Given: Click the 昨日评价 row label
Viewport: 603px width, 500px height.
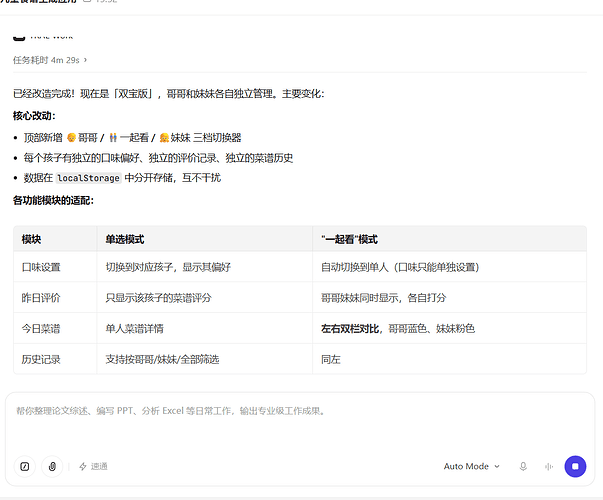Looking at the screenshot, I should click(41, 298).
